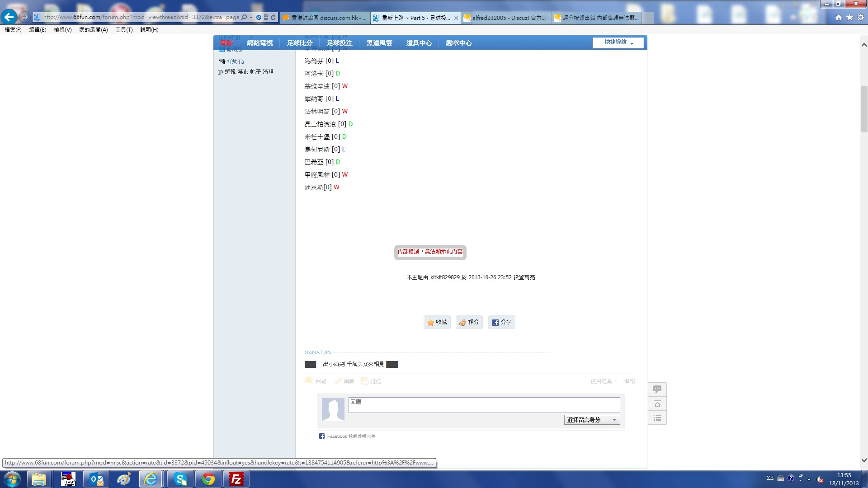
Task: Click the 回應 comment text box
Action: click(484, 405)
